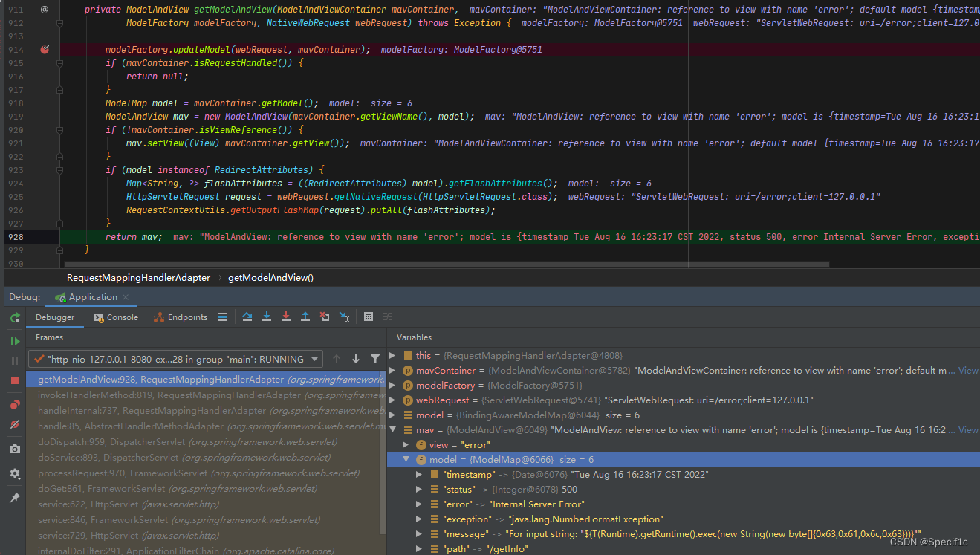This screenshot has height=555, width=980.
Task: Select handleInternal:737 stack frame
Action: click(x=206, y=411)
